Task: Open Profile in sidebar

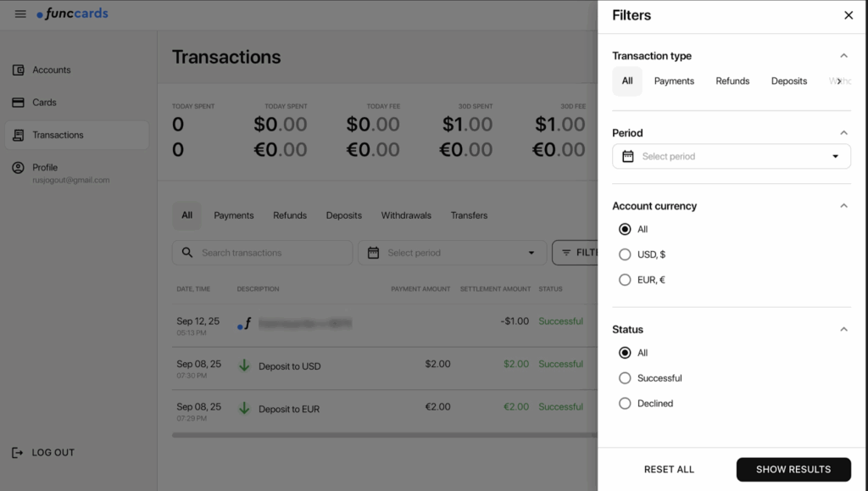Action: 77,173
